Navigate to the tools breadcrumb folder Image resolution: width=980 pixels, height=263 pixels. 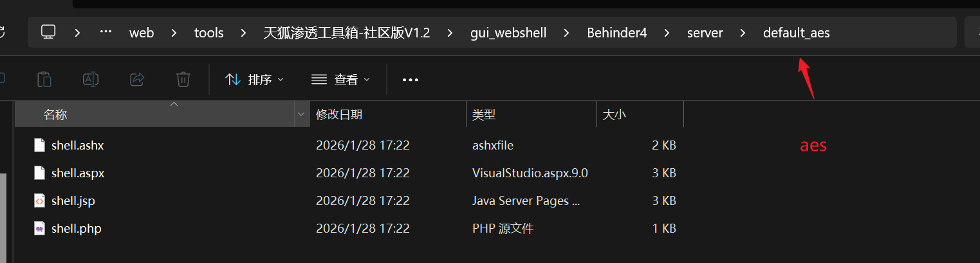click(209, 32)
